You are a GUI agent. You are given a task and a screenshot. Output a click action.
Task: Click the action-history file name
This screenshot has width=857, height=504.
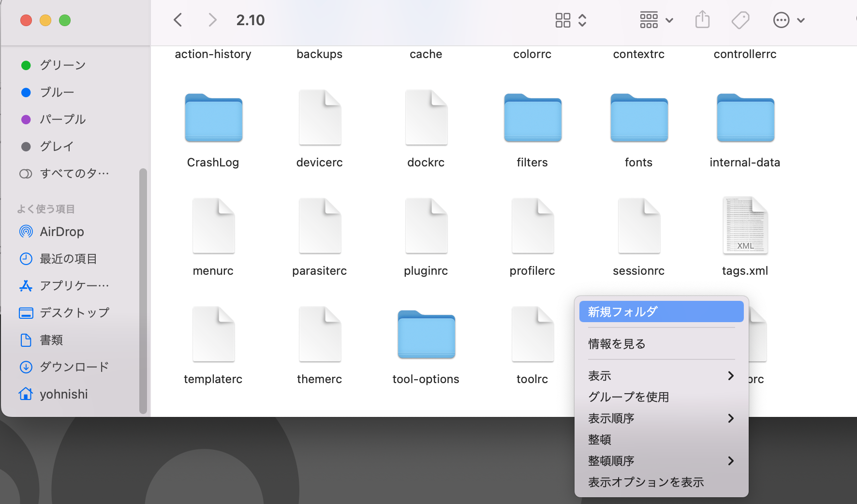[213, 54]
